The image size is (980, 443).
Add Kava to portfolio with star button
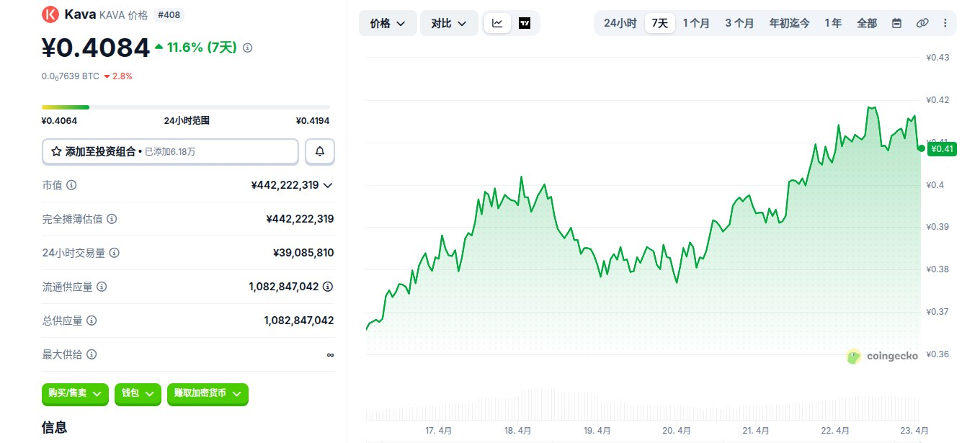pos(170,151)
